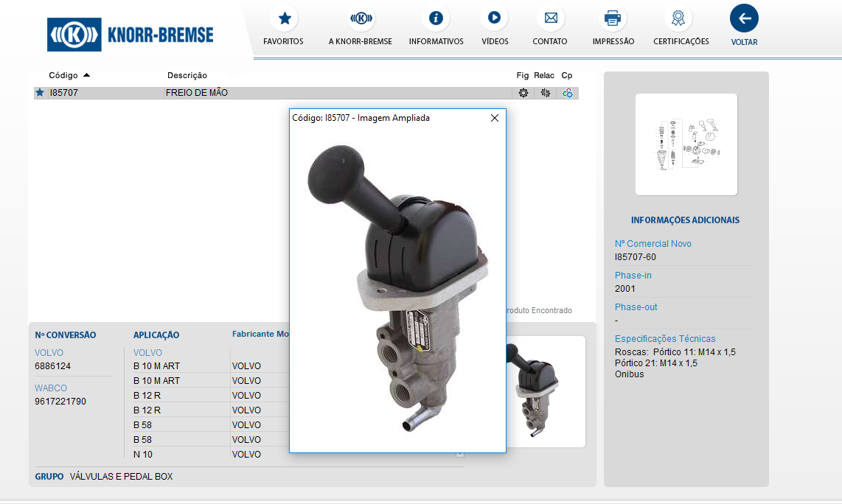Click the Knorr-Bremse logo
This screenshot has height=504, width=842.
tap(131, 35)
